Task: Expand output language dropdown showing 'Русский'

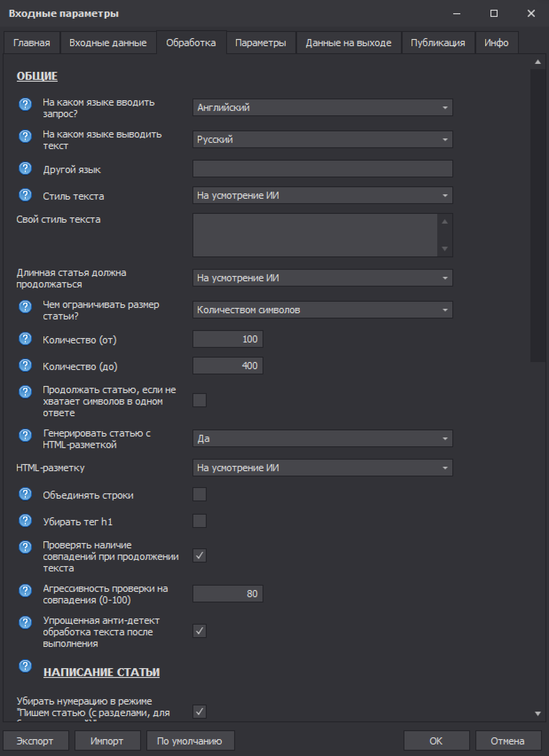Action: (322, 139)
